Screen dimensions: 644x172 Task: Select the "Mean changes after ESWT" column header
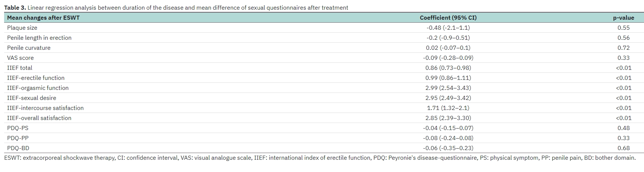click(x=43, y=17)
